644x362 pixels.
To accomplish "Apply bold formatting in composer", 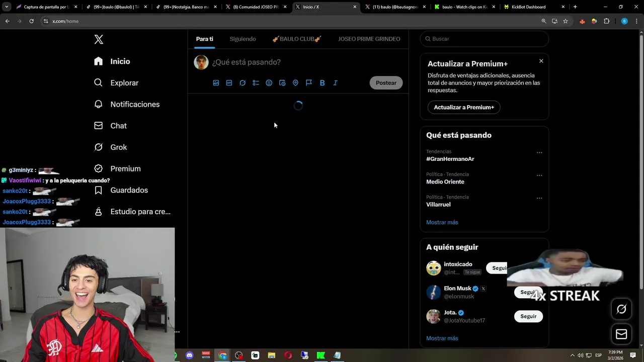I will [322, 83].
